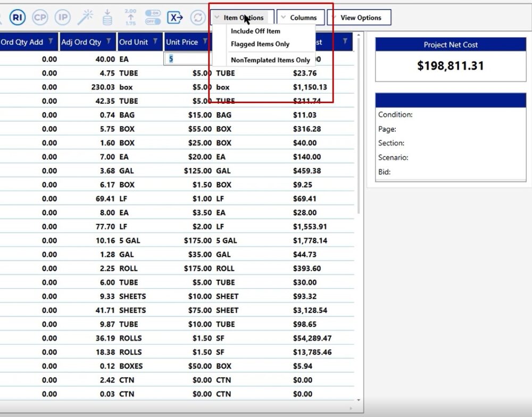Screen dimensions: 532x417
Task: Open the Columns dropdown
Action: [x=299, y=18]
